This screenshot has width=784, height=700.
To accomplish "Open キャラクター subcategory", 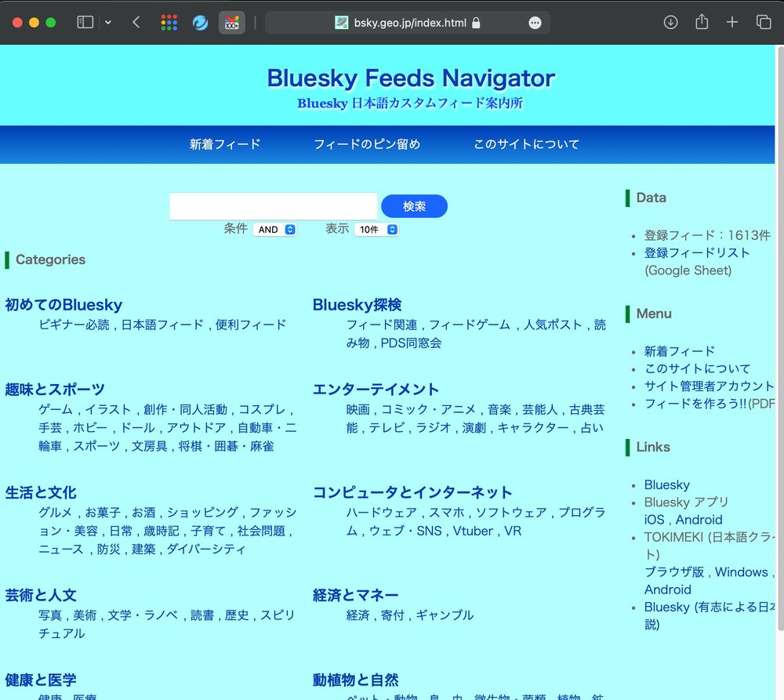I will coord(533,429).
